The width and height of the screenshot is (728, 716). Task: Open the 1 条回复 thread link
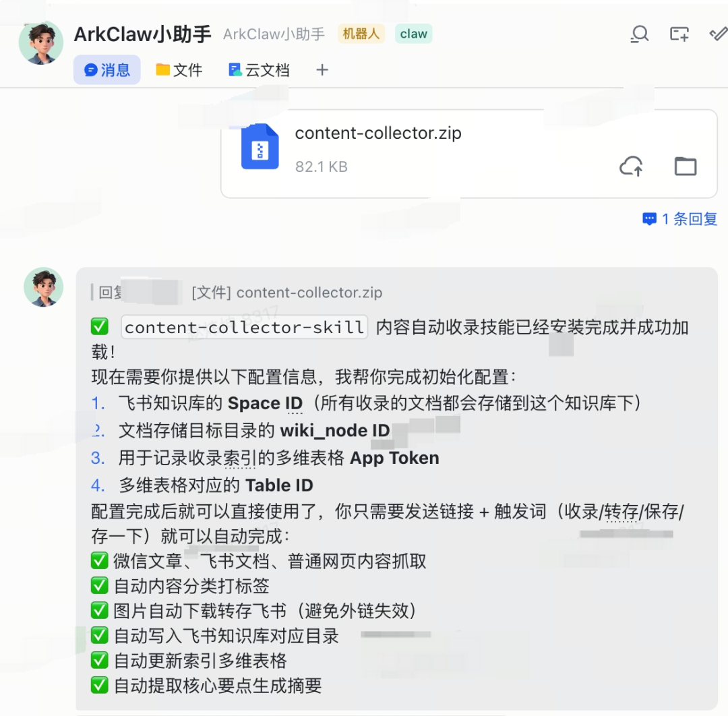click(690, 218)
